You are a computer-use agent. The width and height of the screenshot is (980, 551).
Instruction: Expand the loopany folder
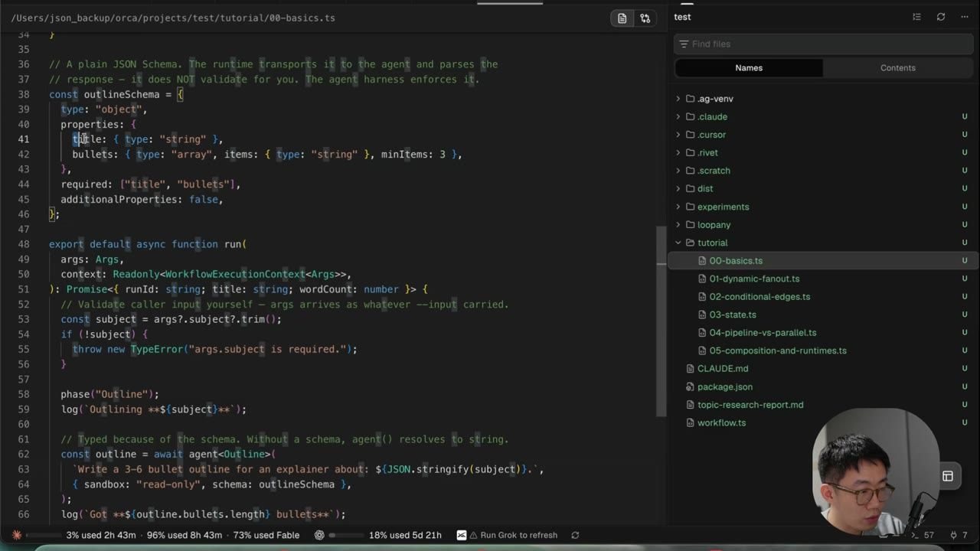pos(678,224)
